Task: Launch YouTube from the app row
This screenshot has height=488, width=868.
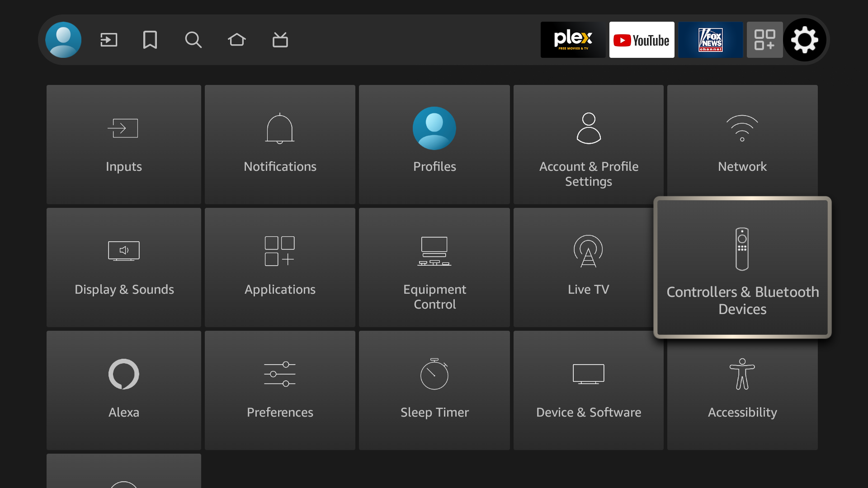Action: pos(642,40)
